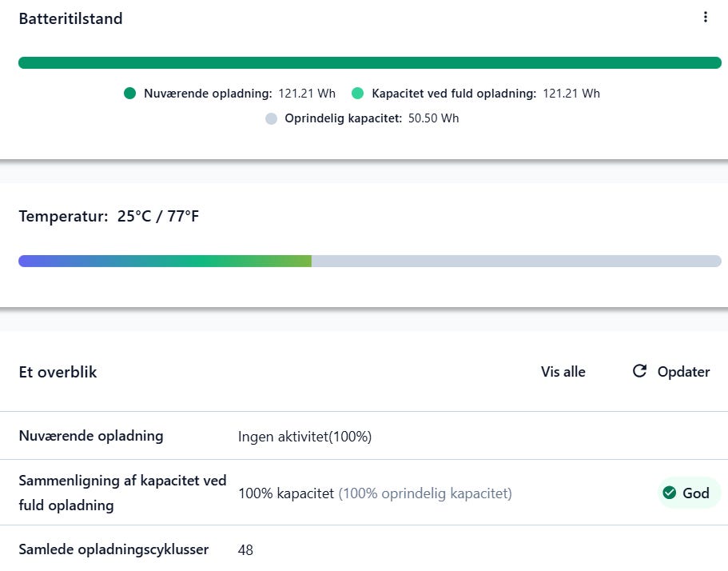This screenshot has height=571, width=728.
Task: Click the light green Kapacitet ved fuld opladning dot
Action: coord(358,94)
